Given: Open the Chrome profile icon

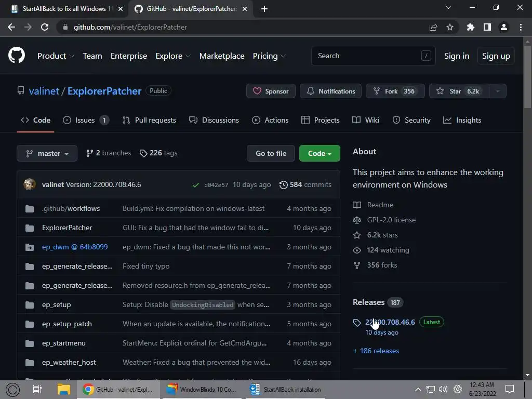Looking at the screenshot, I should (504, 27).
